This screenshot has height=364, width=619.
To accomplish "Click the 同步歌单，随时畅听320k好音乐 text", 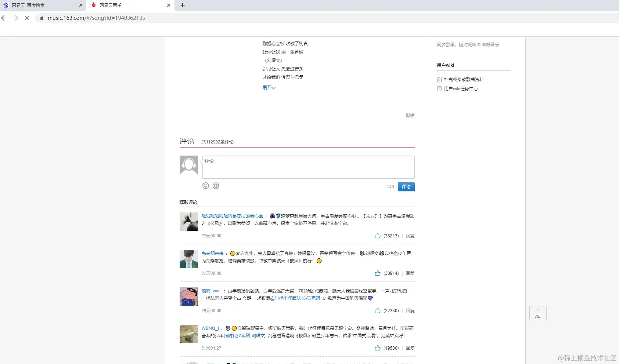I will [468, 45].
